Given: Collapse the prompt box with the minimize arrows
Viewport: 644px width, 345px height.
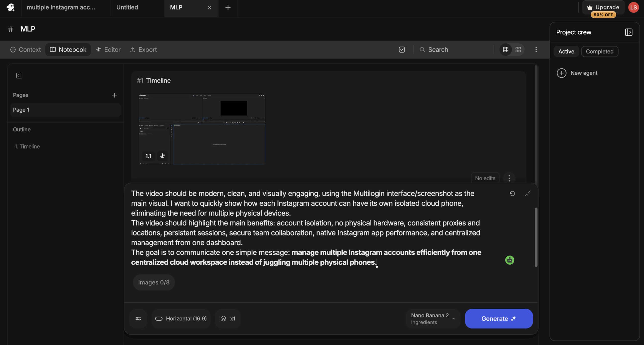Looking at the screenshot, I should (x=528, y=193).
